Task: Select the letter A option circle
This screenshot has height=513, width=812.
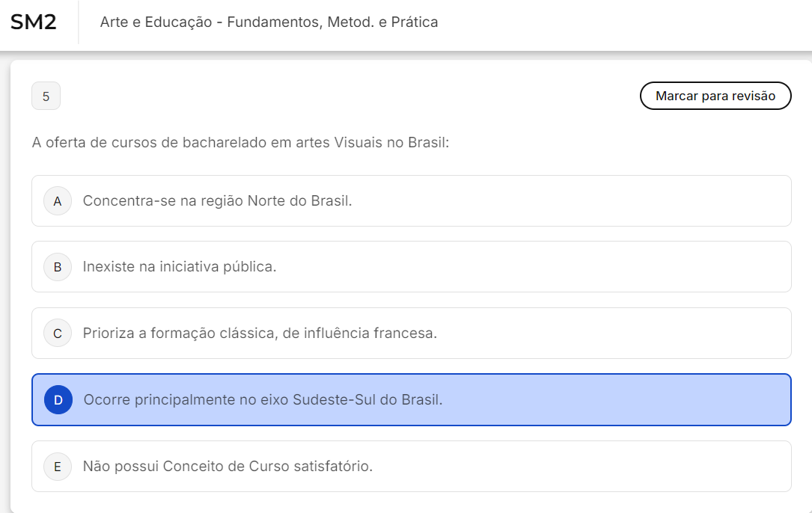Action: click(58, 200)
